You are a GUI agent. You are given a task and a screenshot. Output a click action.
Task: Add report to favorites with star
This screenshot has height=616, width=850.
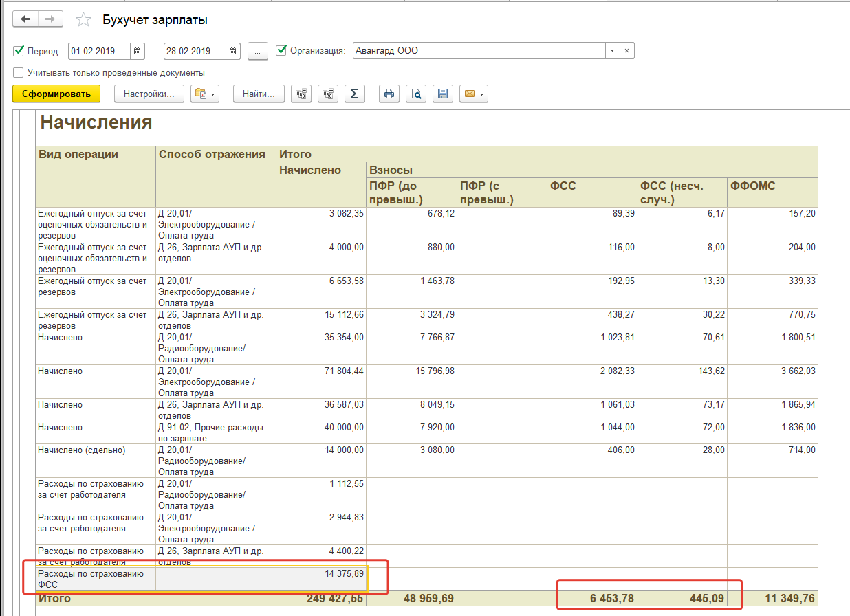83,20
